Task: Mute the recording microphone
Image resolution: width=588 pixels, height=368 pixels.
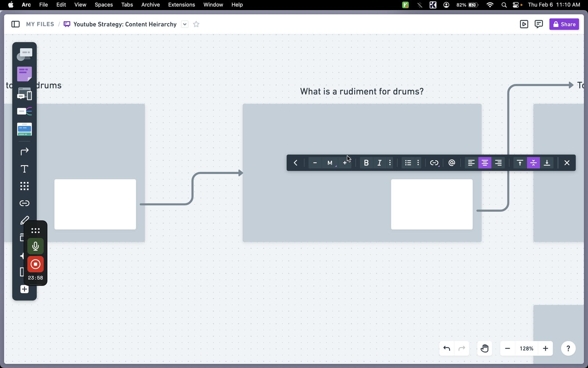Action: [35, 246]
